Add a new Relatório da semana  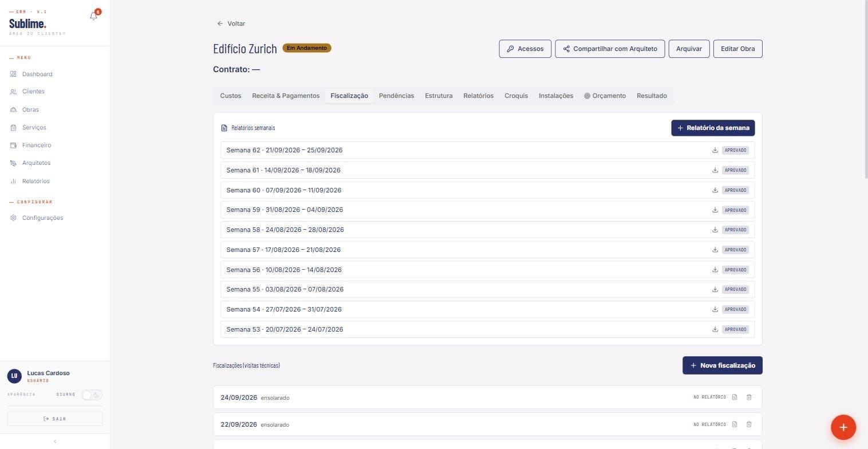pyautogui.click(x=713, y=128)
